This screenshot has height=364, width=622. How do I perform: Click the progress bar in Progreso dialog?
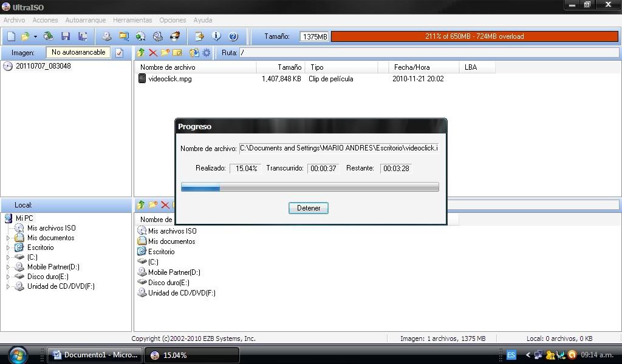point(310,187)
